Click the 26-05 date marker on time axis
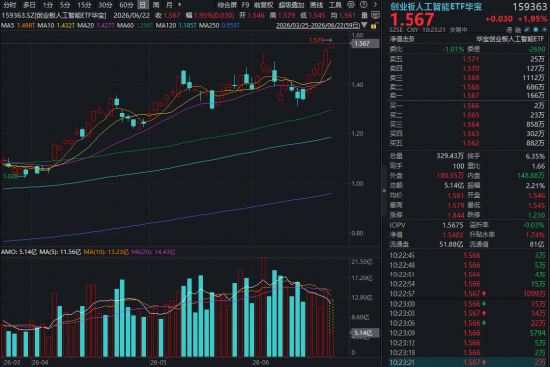Screen dimensions: 550x367 coord(158,362)
